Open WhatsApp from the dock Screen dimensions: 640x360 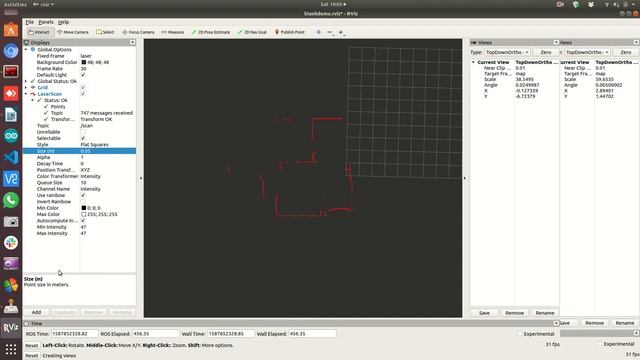11,200
